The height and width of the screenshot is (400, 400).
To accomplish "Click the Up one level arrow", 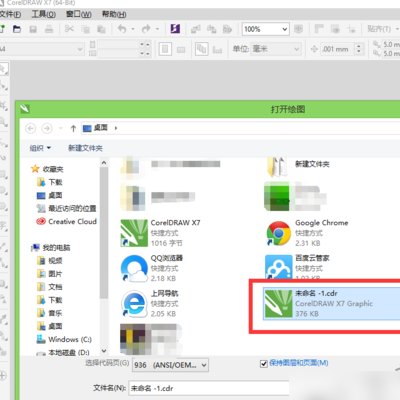I will [x=73, y=128].
